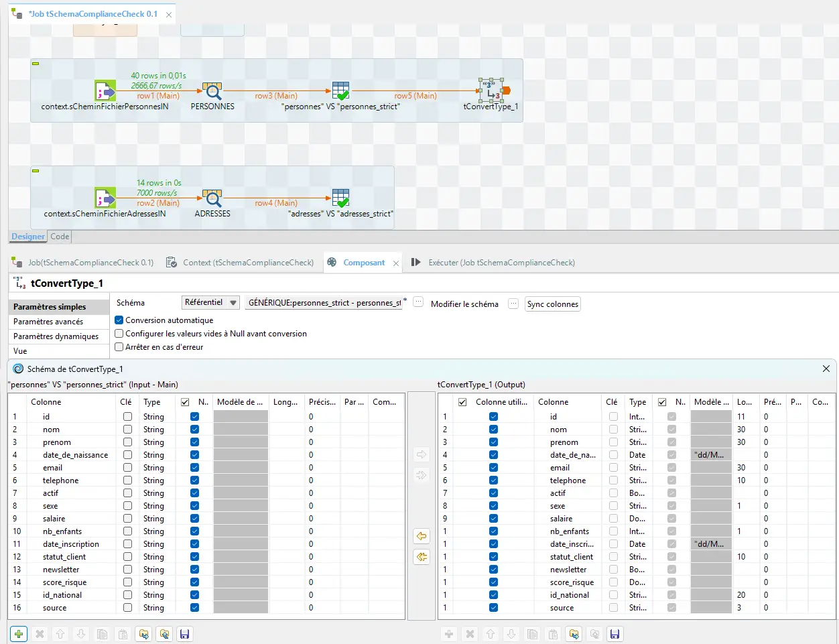Select the tConvertType_1 component on canvas
Image resolution: width=839 pixels, height=644 pixels.
click(x=491, y=90)
